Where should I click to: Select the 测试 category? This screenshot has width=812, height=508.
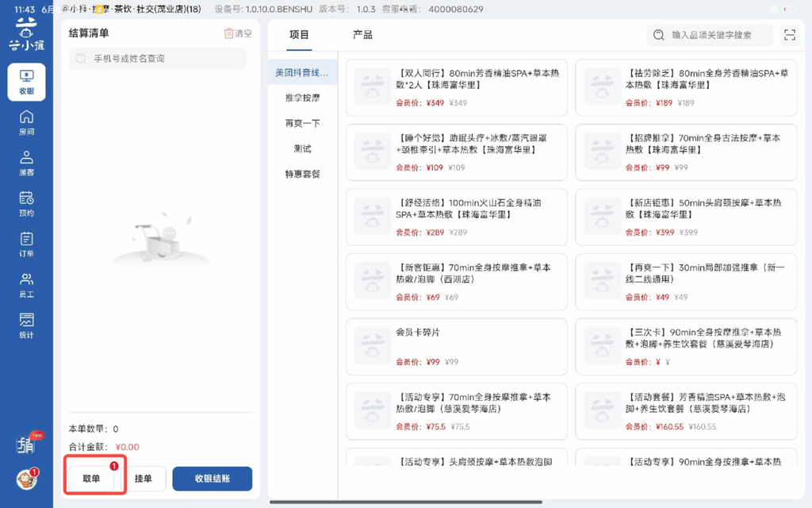[x=302, y=148]
